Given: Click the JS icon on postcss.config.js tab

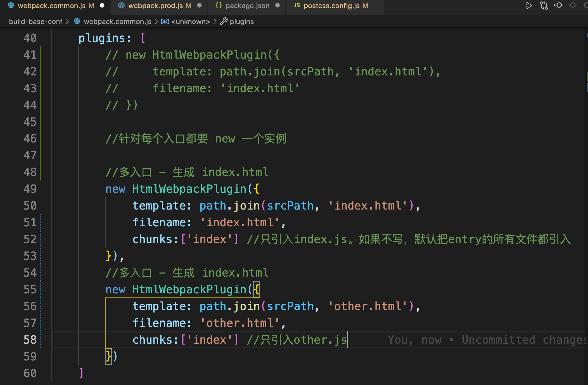Looking at the screenshot, I should click(x=297, y=5).
